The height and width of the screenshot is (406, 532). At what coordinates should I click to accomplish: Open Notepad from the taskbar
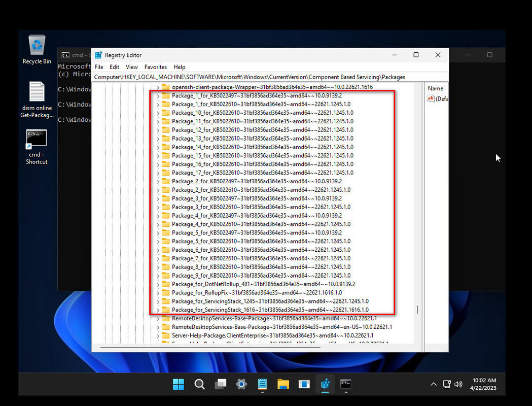(262, 384)
